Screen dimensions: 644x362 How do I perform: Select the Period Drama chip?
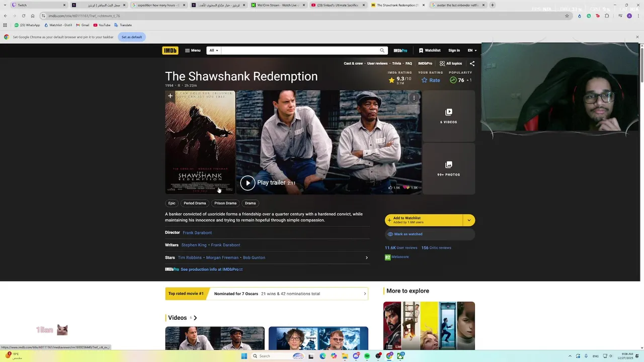[x=195, y=203]
